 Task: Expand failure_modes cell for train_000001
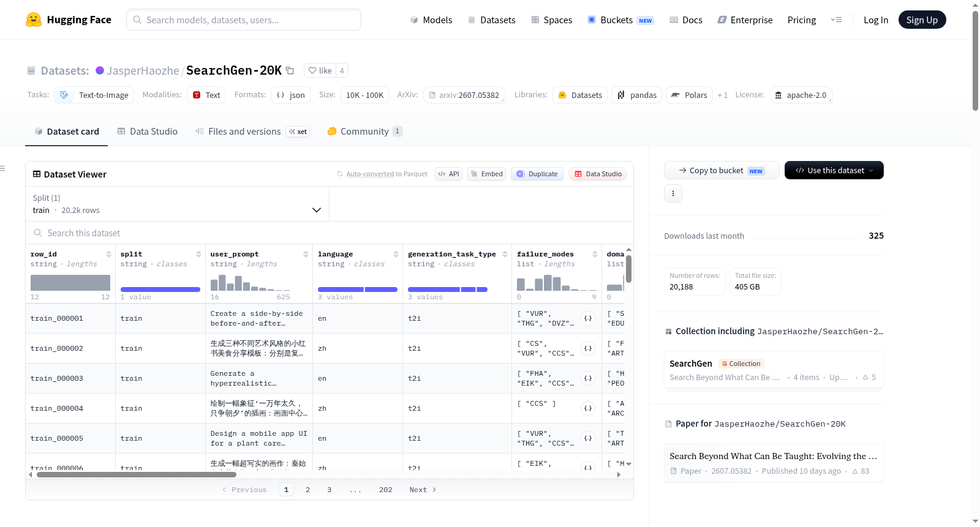(x=588, y=318)
